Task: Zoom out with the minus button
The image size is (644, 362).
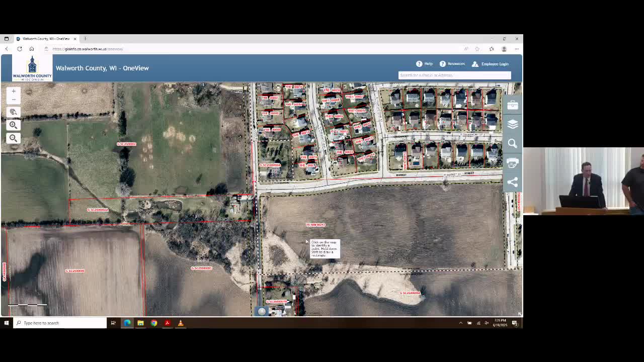Action: point(14,100)
